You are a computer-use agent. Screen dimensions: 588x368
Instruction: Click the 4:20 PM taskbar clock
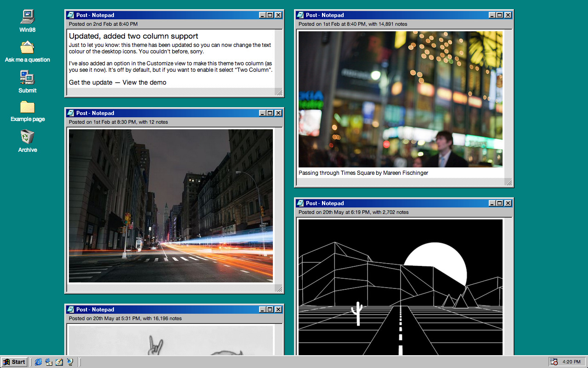coord(571,362)
